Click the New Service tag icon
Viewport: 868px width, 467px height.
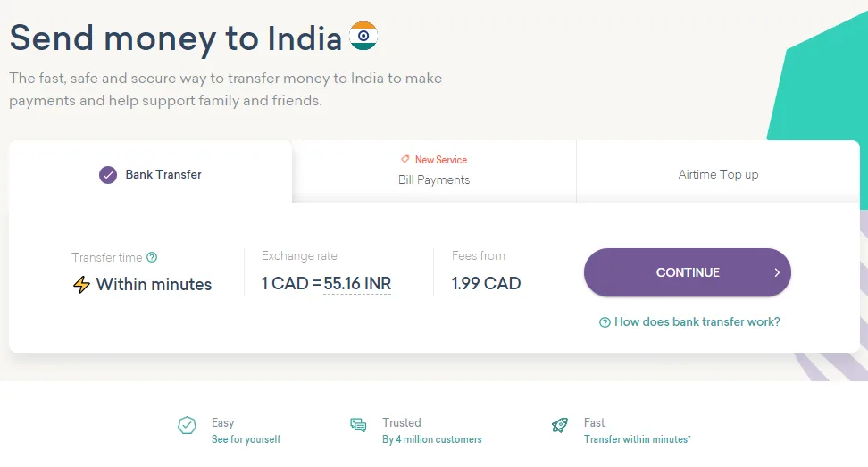(x=405, y=159)
